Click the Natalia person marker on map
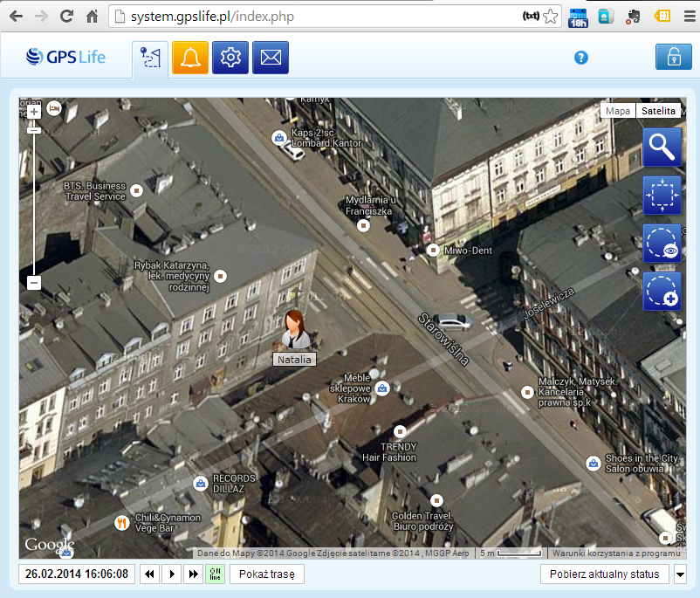The width and height of the screenshot is (700, 598). coord(293,330)
